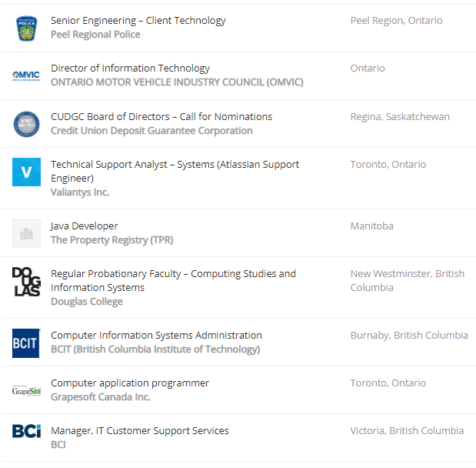This screenshot has height=468, width=476.
Task: Click the GrapeSoft company logo
Action: (x=26, y=390)
